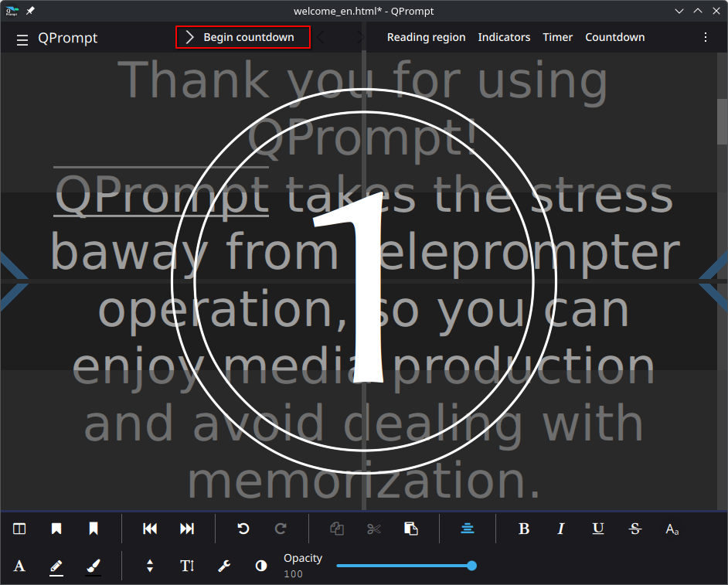
Task: Toggle center text alignment
Action: [468, 529]
